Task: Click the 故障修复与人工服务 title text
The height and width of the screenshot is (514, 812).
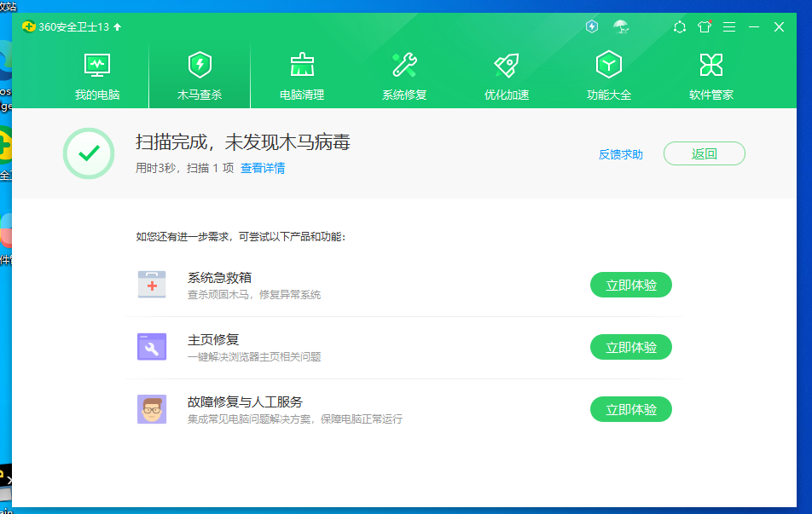Action: coord(245,401)
